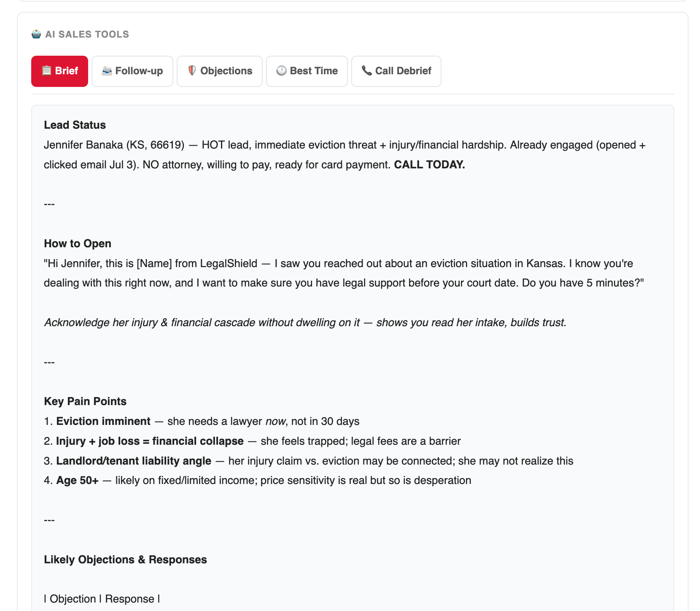Click the bold CALL TODAY. text
The width and height of the screenshot is (700, 611).
coord(429,165)
